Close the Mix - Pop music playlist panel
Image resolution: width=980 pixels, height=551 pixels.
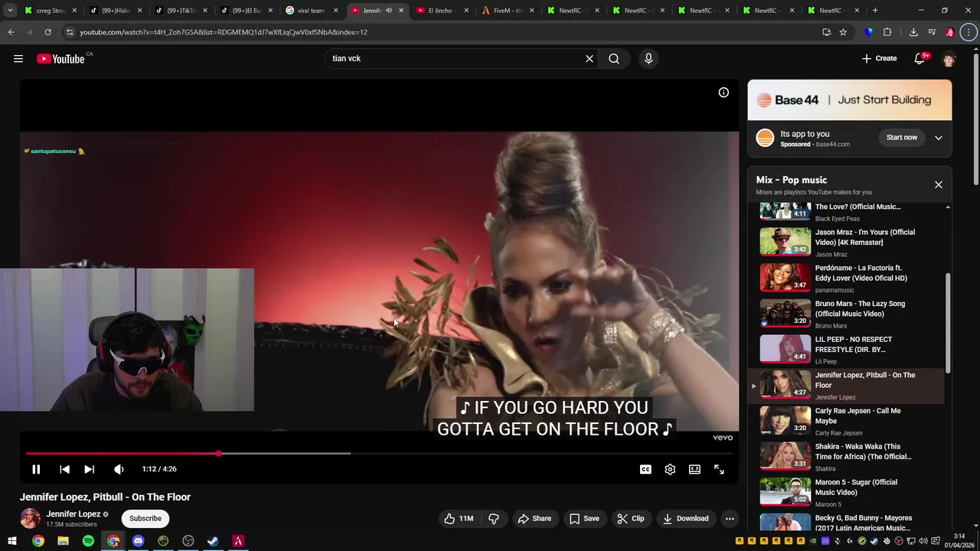click(x=939, y=184)
